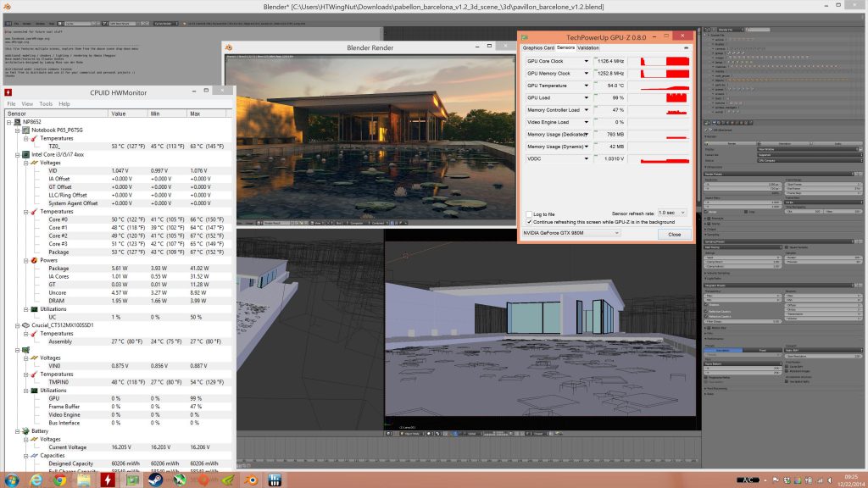Select the Utilizations icon under Intel Core
The image size is (868, 488).
point(34,308)
